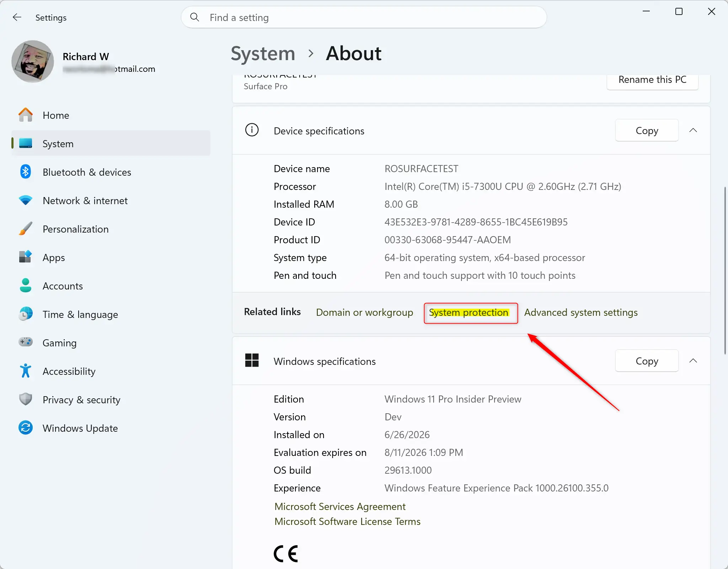The height and width of the screenshot is (569, 728).
Task: Open Microsoft Services Agreement link
Action: click(340, 506)
